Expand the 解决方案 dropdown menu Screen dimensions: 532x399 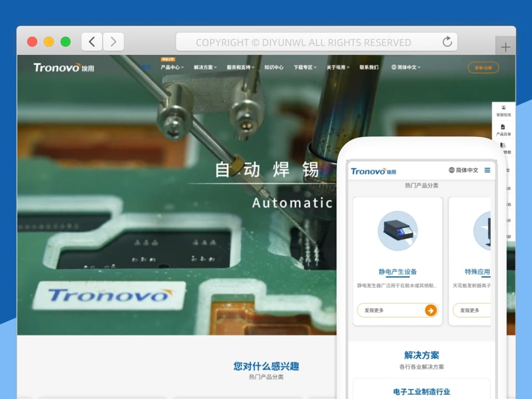pyautogui.click(x=205, y=67)
